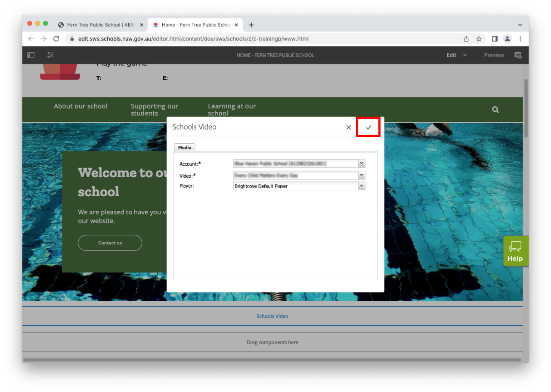Go back in browser history

click(x=31, y=39)
